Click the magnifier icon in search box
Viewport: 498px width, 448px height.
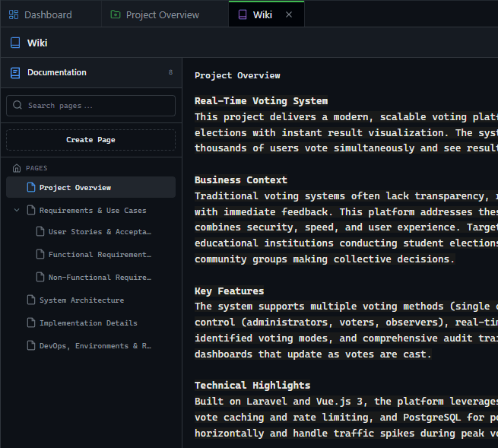coord(19,106)
